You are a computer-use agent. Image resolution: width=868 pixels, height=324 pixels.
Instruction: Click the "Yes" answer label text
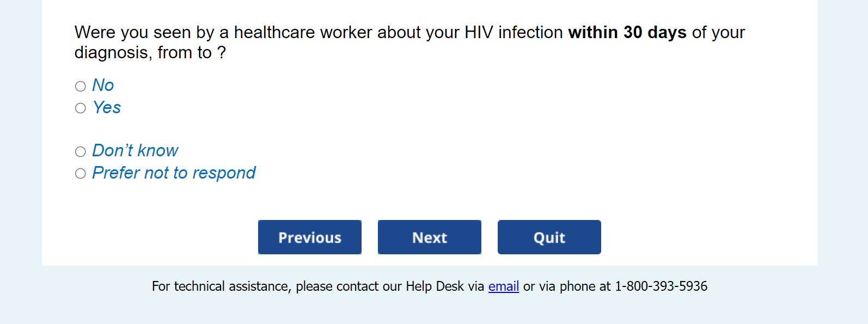pyautogui.click(x=107, y=108)
